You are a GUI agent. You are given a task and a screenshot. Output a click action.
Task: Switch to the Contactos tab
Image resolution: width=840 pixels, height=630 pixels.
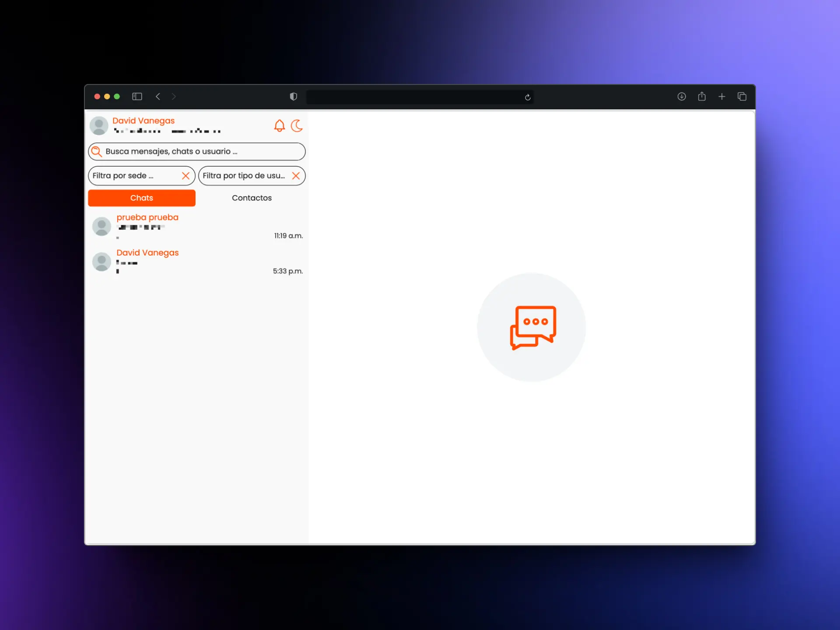pyautogui.click(x=252, y=198)
